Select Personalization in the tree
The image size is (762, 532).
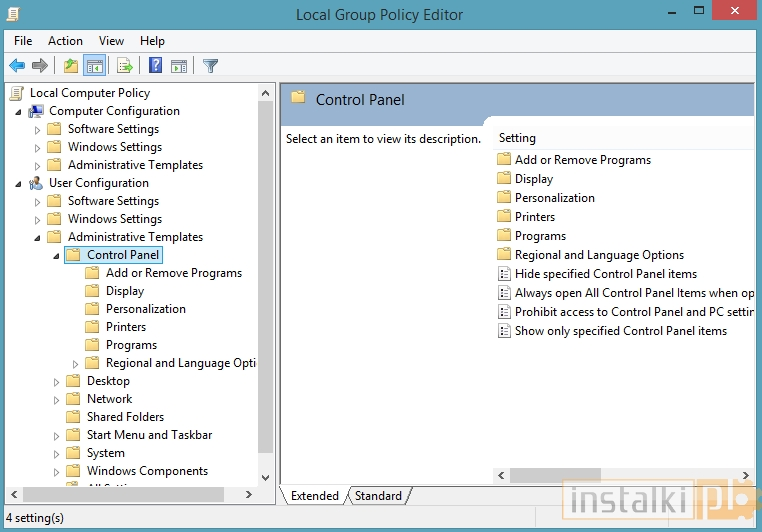point(146,309)
